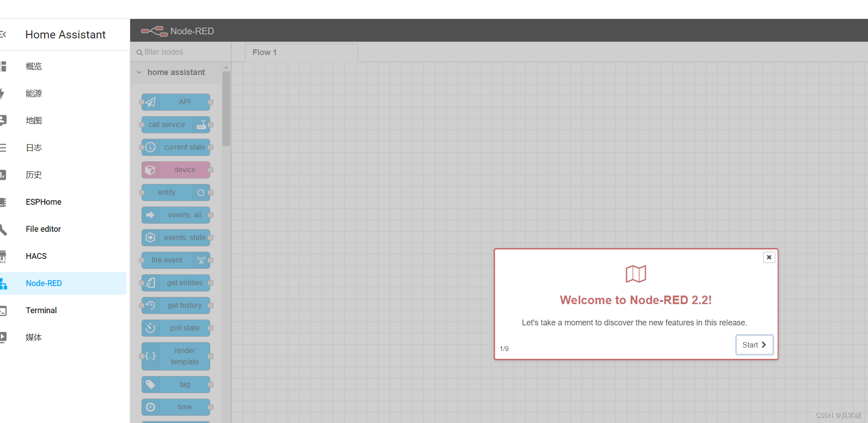This screenshot has height=423, width=868.
Task: Click the palette vertical scrollbar thumb
Action: pos(226,108)
